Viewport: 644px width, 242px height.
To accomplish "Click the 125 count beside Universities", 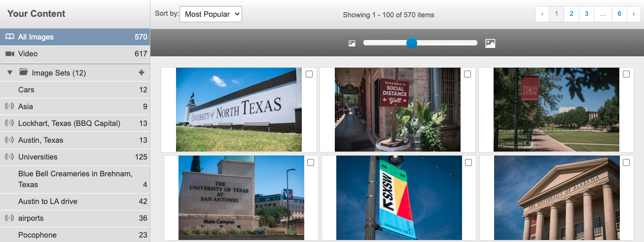I will pyautogui.click(x=141, y=157).
